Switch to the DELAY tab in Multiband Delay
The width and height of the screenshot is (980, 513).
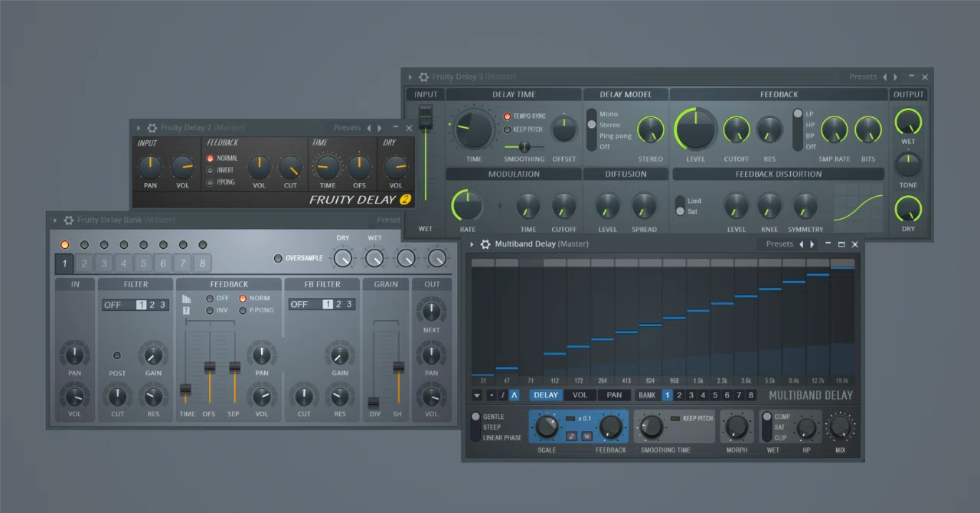[x=546, y=395]
